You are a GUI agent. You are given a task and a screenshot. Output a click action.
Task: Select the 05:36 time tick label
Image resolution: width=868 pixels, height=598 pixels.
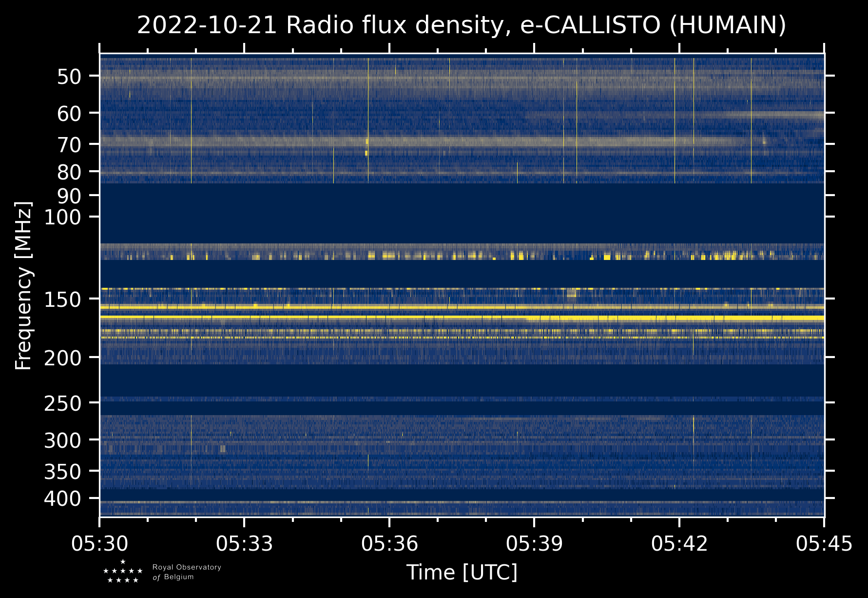point(389,543)
